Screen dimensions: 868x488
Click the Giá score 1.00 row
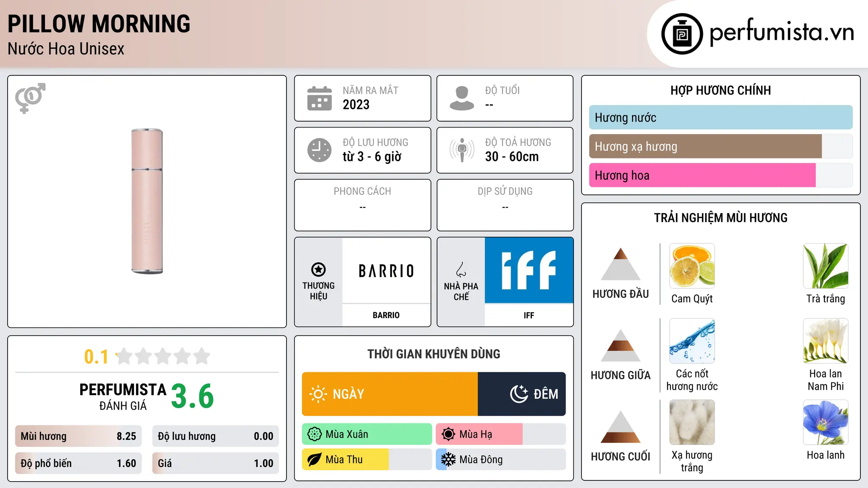tap(215, 463)
